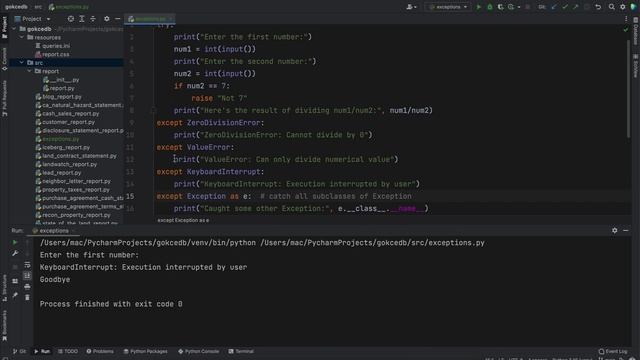Click the Select Opened File target icon
This screenshot has width=640, height=360.
(x=71, y=19)
